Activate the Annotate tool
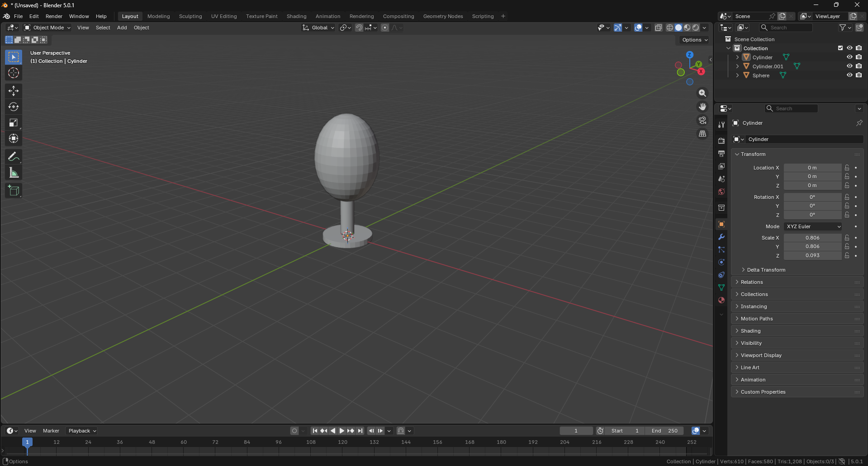This screenshot has height=466, width=868. 14,157
